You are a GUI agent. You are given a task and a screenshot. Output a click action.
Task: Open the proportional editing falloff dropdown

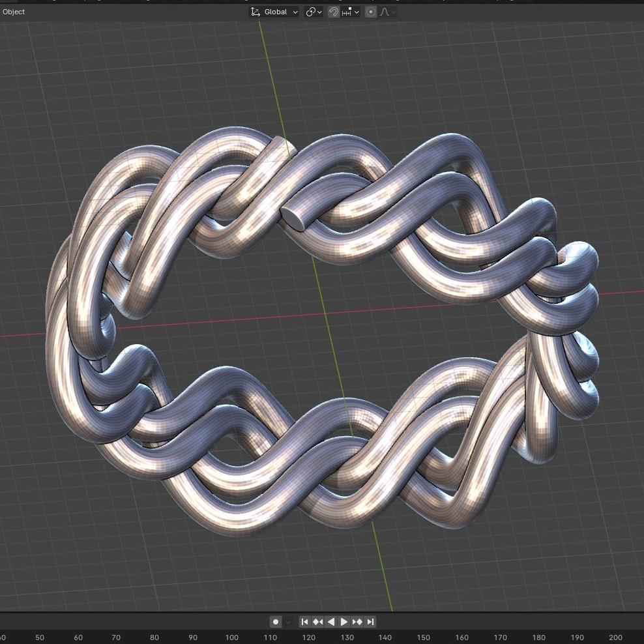(387, 12)
